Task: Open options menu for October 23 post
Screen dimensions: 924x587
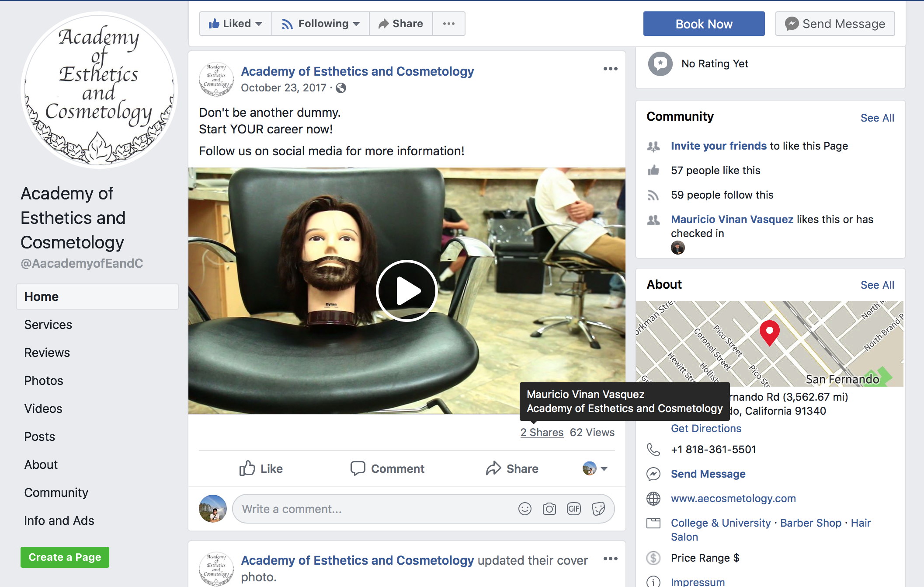Action: pyautogui.click(x=610, y=69)
